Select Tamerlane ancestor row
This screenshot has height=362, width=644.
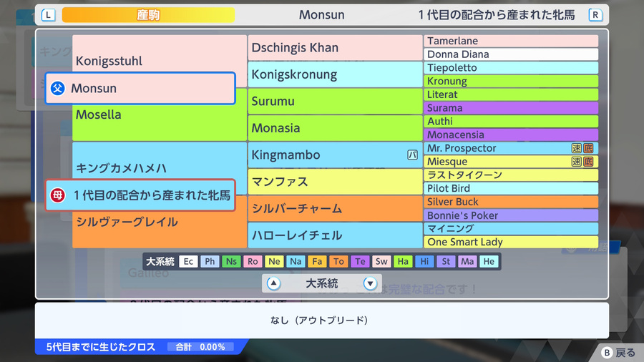[511, 41]
